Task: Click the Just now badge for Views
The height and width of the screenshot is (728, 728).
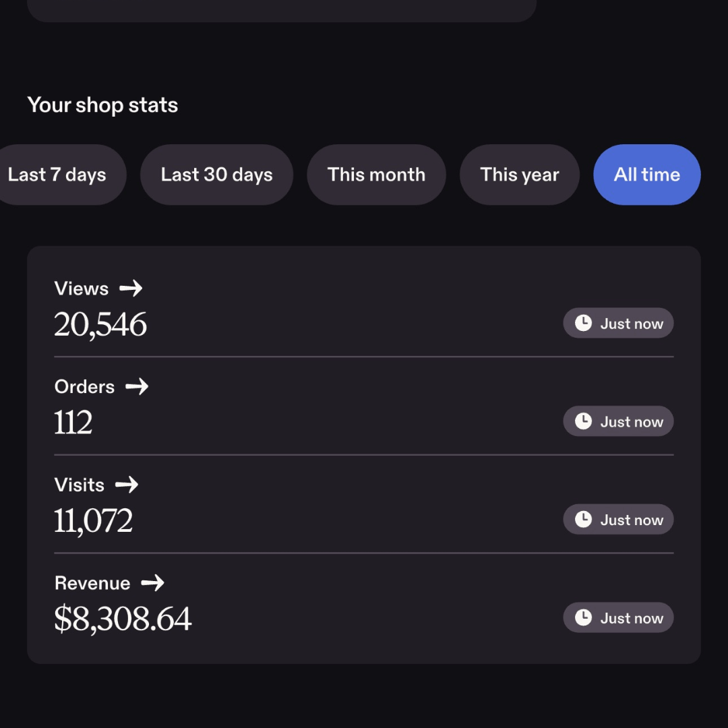Action: (618, 323)
